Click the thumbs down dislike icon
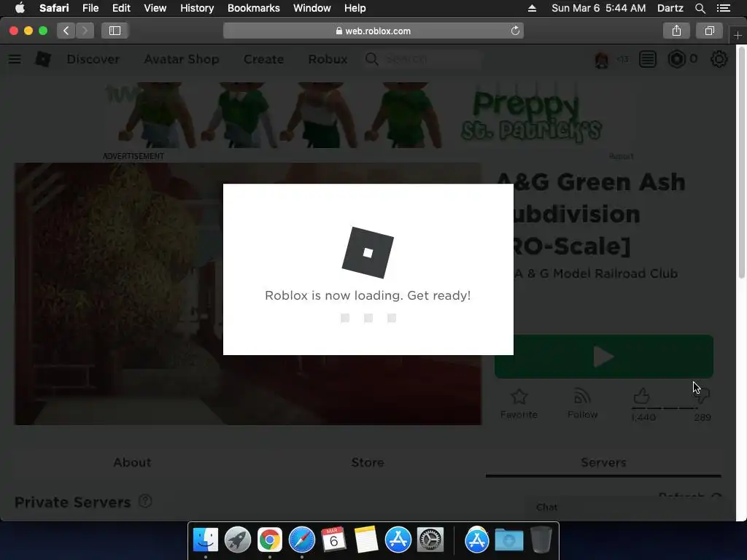The height and width of the screenshot is (560, 747). pos(704,396)
